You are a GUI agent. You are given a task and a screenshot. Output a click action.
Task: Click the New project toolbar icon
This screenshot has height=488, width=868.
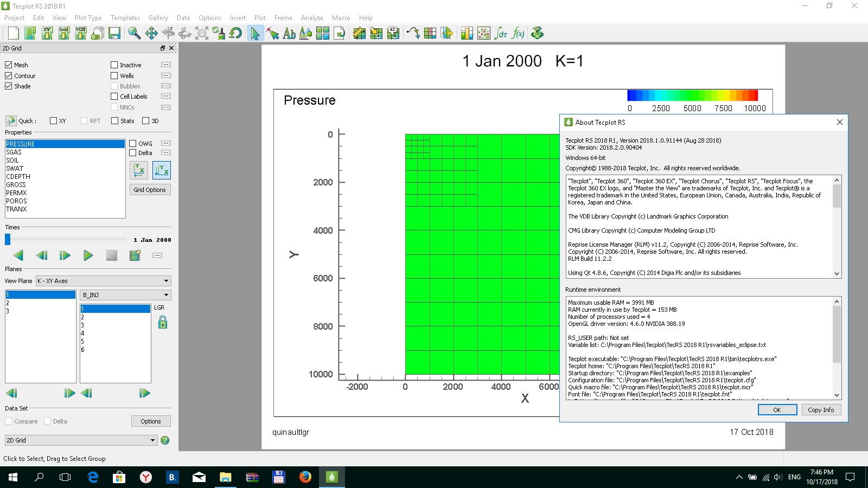14,34
